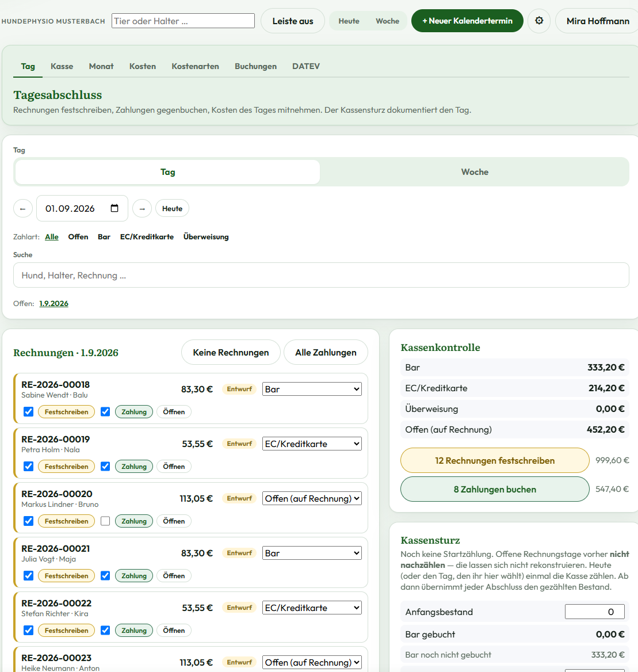Open RE-2026-00019 with Öffnen button
The image size is (638, 672).
174,466
